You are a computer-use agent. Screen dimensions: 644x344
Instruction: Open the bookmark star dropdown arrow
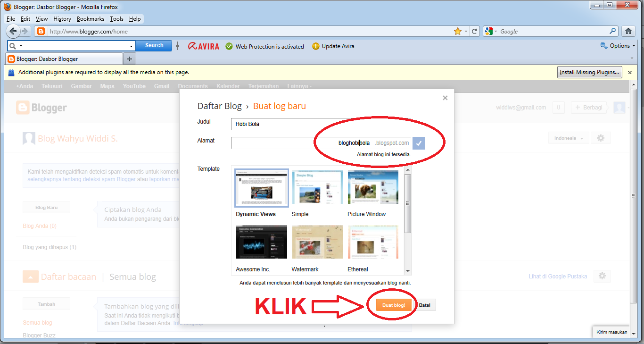466,32
